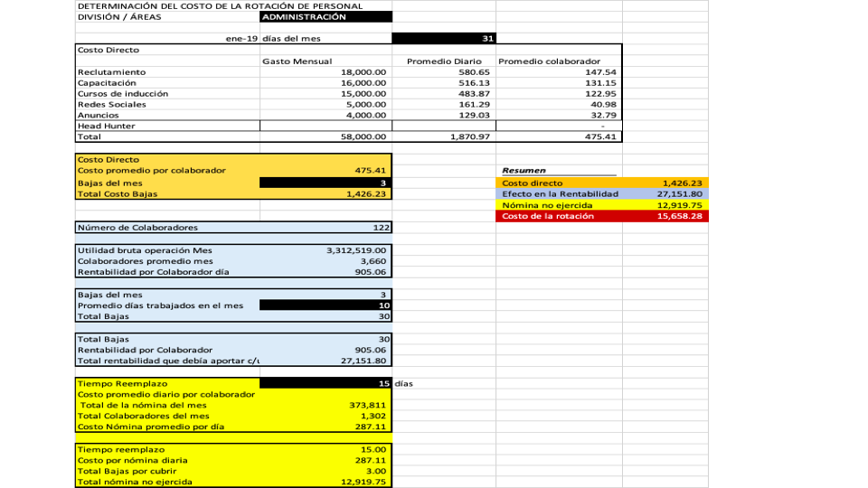The height and width of the screenshot is (488, 868).
Task: Click the Promedio colaborador column header
Action: pyautogui.click(x=550, y=61)
